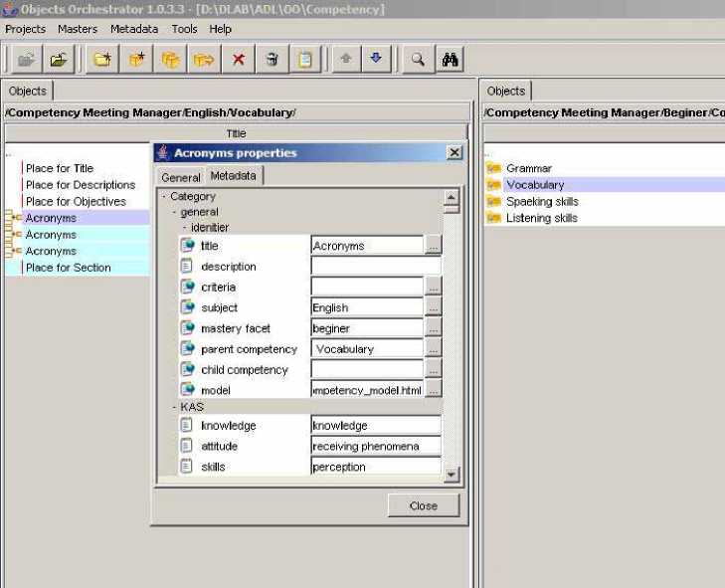The image size is (725, 588).
Task: Open the browse button beside mastery facet
Action: 433,328
